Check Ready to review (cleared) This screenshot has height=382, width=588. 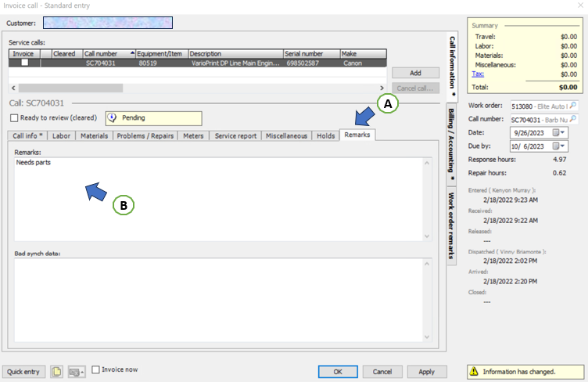pos(14,118)
